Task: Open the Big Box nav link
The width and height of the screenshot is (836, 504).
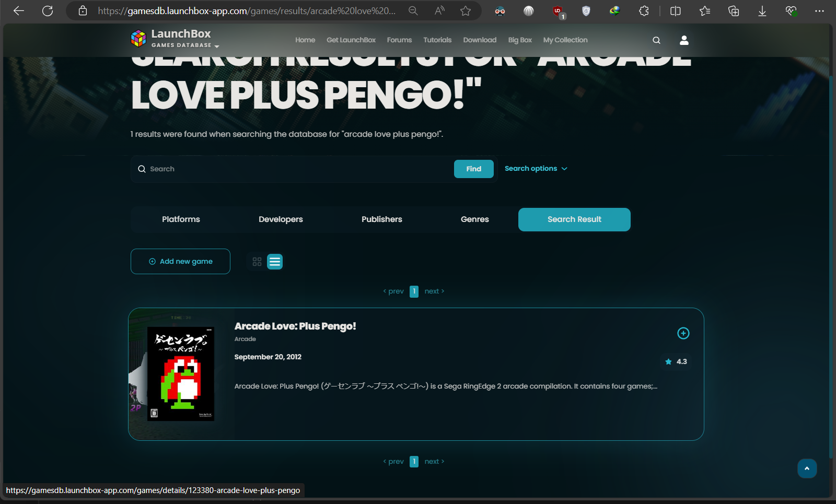Action: (520, 40)
